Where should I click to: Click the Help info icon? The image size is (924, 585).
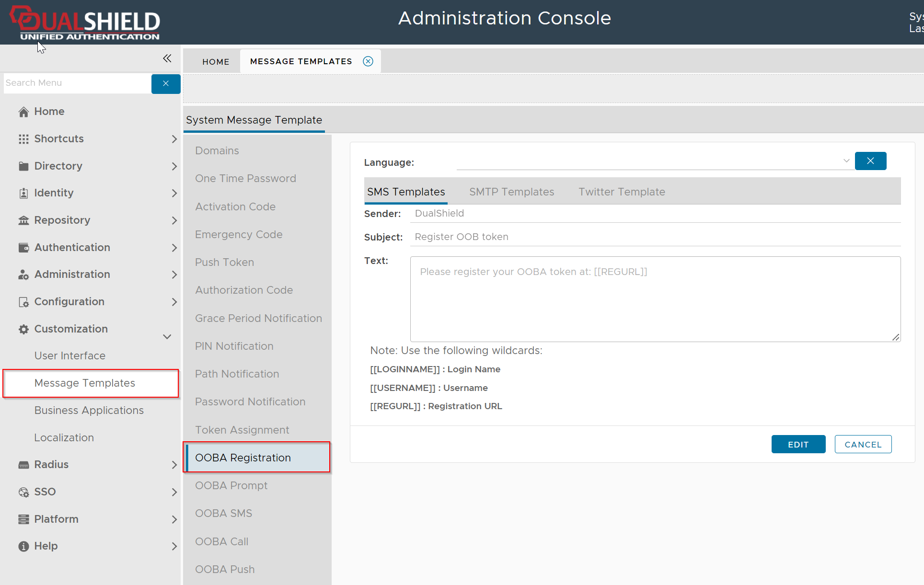pyautogui.click(x=23, y=546)
